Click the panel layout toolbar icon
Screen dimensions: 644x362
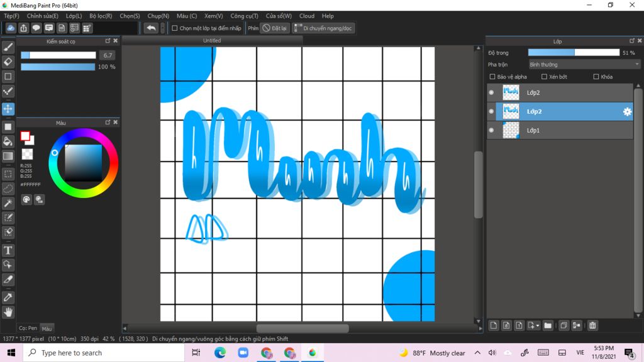pyautogui.click(x=87, y=28)
